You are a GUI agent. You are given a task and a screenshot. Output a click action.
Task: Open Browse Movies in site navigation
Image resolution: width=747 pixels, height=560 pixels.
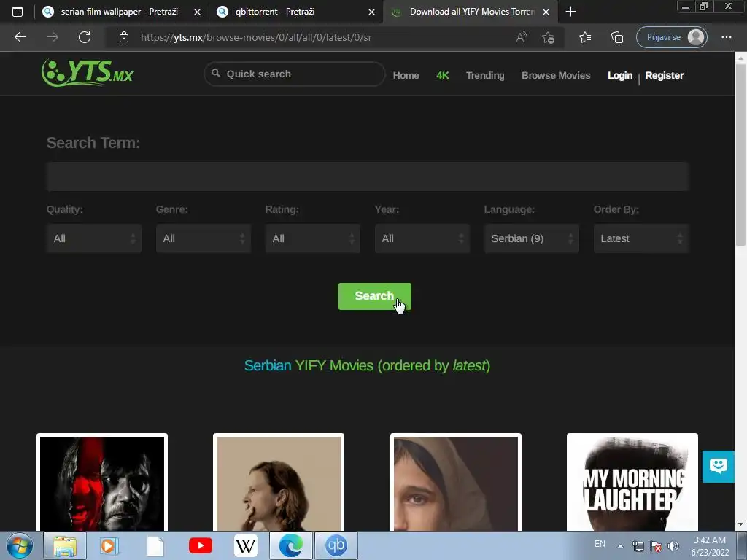(556, 75)
